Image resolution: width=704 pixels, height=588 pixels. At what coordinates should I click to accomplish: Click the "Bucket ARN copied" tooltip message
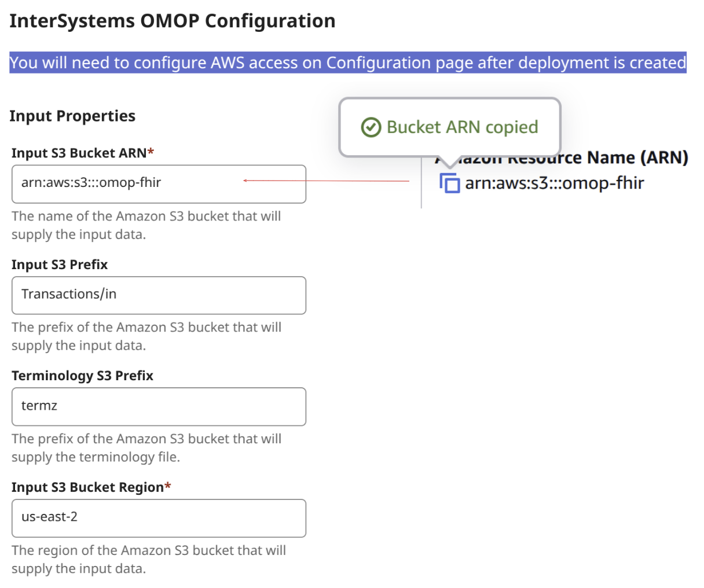pyautogui.click(x=462, y=127)
